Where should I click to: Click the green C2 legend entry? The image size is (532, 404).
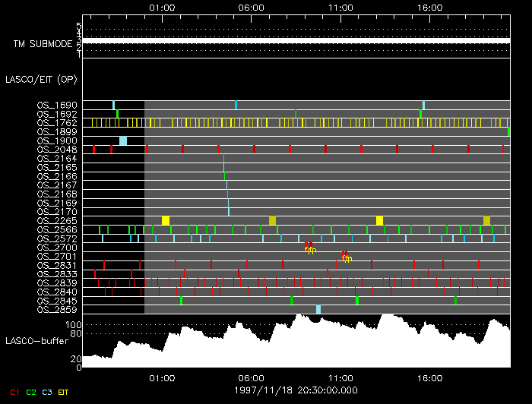(x=31, y=392)
